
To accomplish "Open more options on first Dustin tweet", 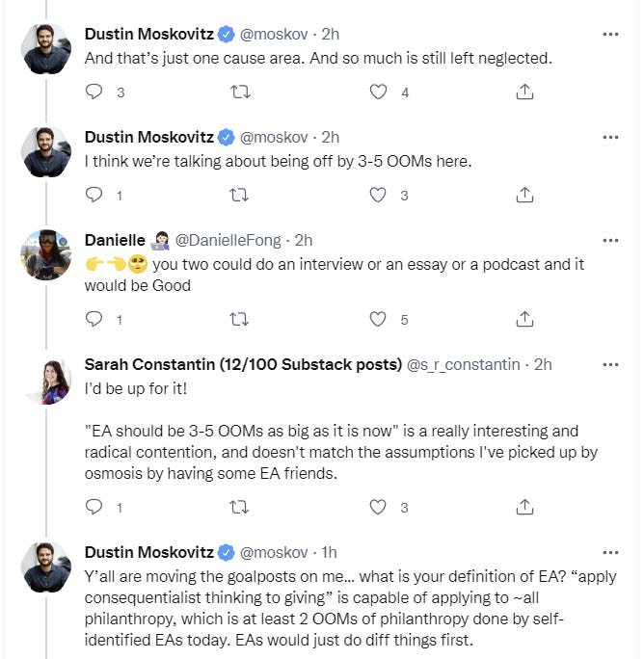I will tap(609, 34).
